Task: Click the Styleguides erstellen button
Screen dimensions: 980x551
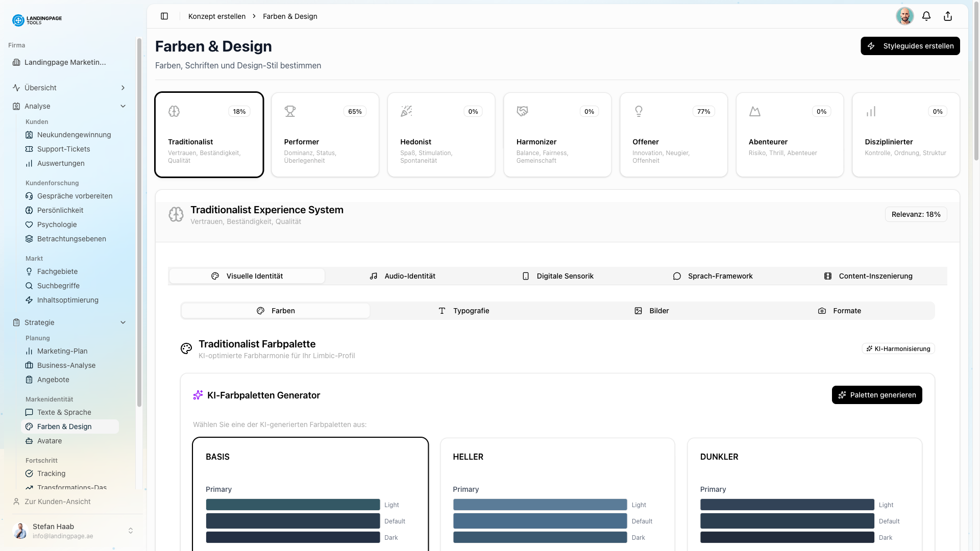Action: click(x=910, y=46)
